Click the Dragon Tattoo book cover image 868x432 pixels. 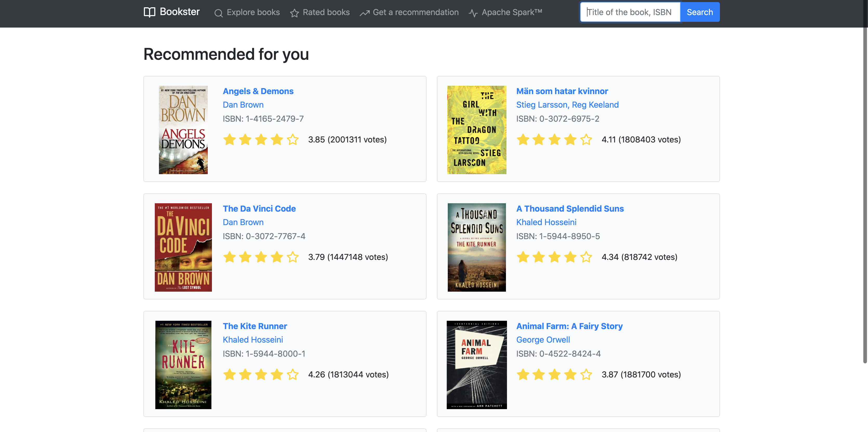tap(476, 130)
